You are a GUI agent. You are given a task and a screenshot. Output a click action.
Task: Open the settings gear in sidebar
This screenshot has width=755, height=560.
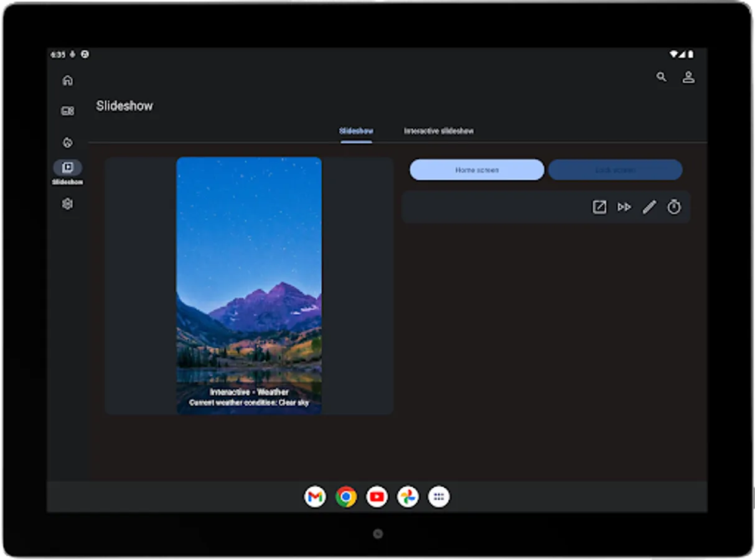68,204
